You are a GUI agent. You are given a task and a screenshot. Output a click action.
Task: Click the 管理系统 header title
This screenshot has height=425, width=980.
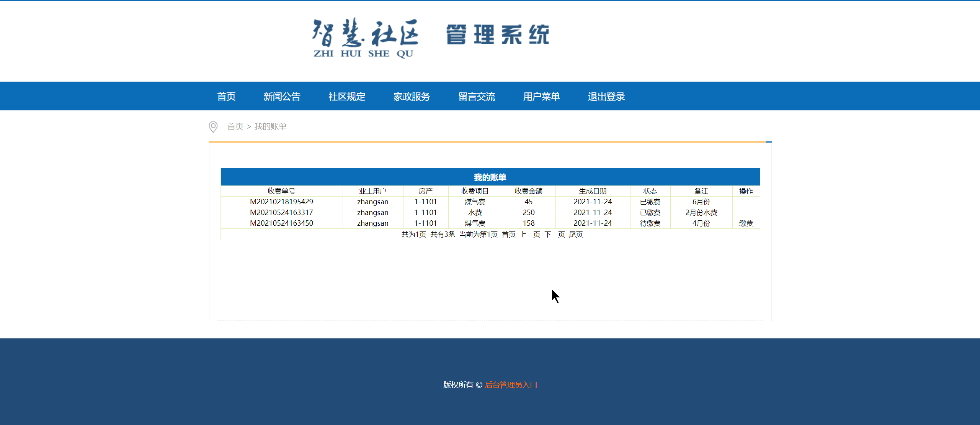coord(498,35)
